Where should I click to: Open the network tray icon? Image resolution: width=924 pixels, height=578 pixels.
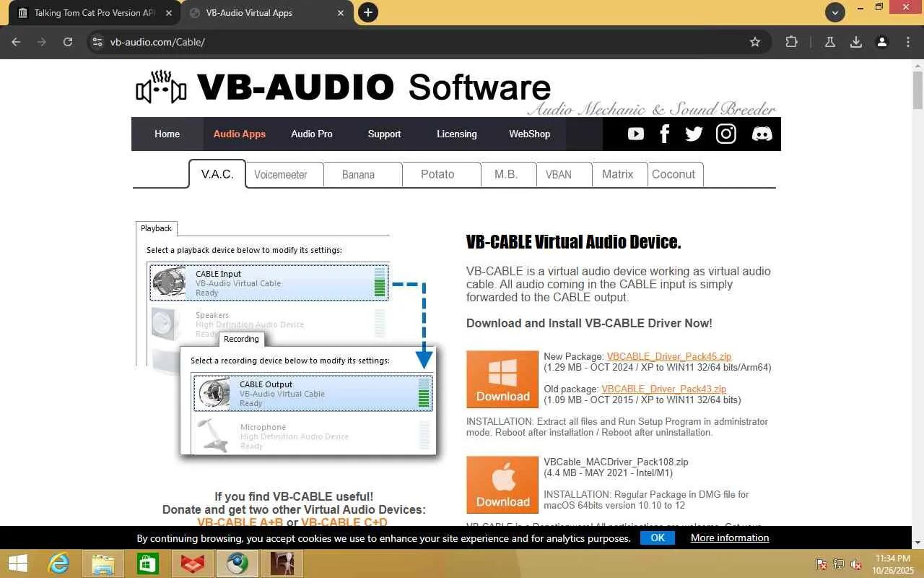tap(839, 564)
